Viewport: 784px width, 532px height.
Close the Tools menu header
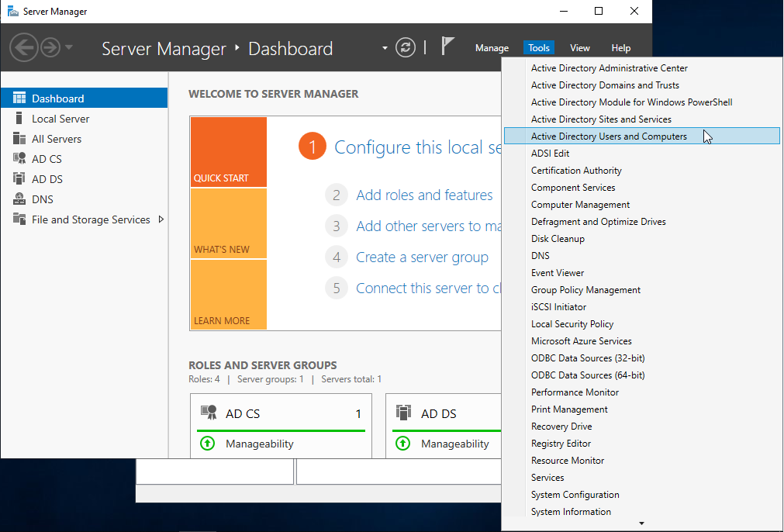[x=539, y=48]
